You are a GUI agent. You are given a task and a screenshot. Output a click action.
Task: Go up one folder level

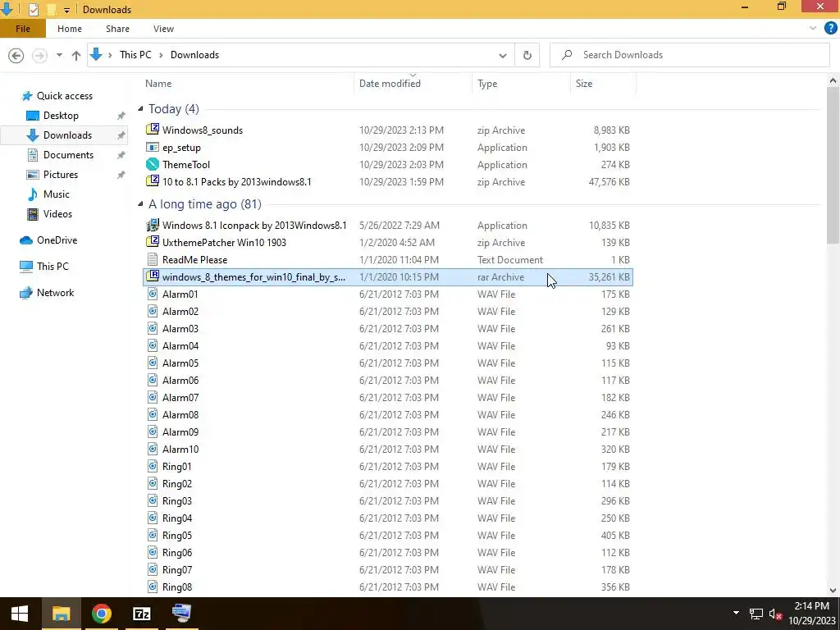coord(76,55)
